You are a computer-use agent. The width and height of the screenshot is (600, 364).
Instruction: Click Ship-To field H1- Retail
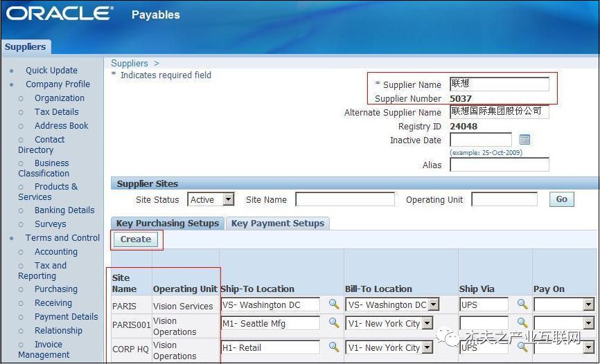[x=270, y=347]
